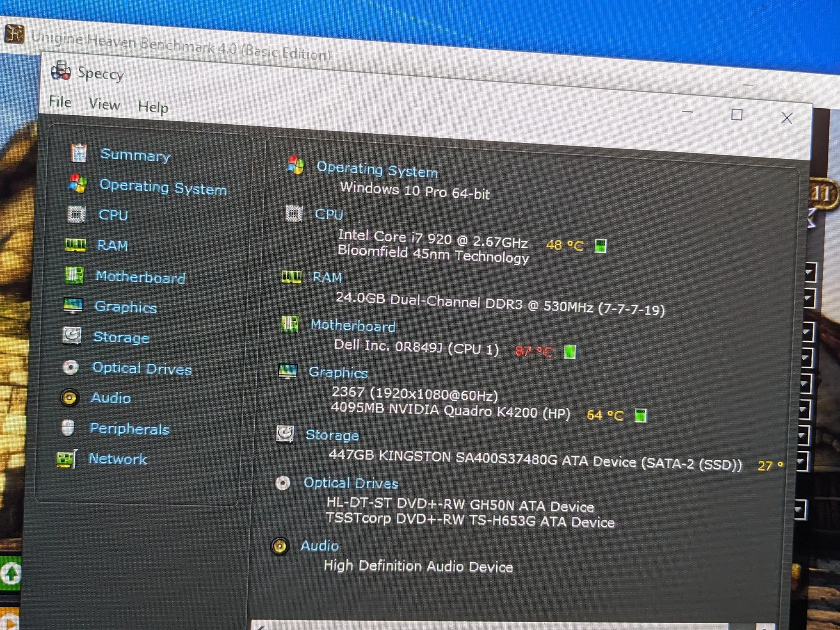Click '4095MB NVIDIA Quadro K4200 (HP)' text
Screen dimensions: 840x630
[450, 411]
